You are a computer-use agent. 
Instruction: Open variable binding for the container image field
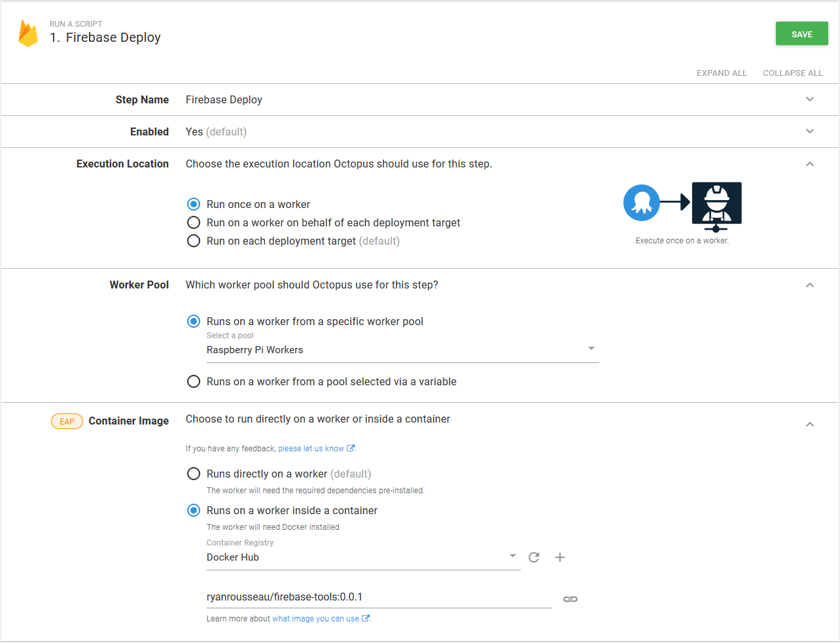(570, 599)
